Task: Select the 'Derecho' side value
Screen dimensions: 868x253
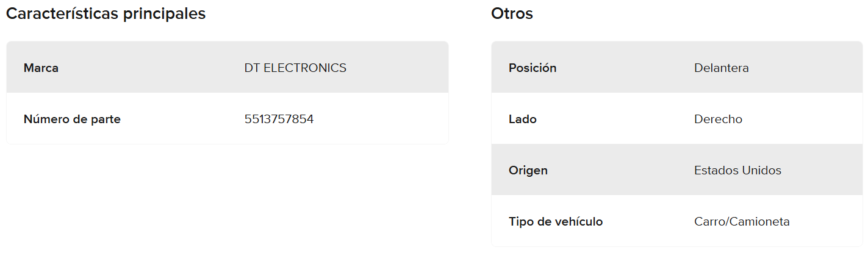Action: click(x=718, y=119)
